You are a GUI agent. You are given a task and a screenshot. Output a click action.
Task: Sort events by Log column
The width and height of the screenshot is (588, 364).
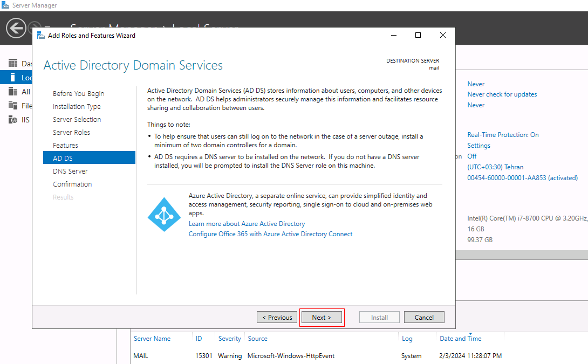click(407, 339)
